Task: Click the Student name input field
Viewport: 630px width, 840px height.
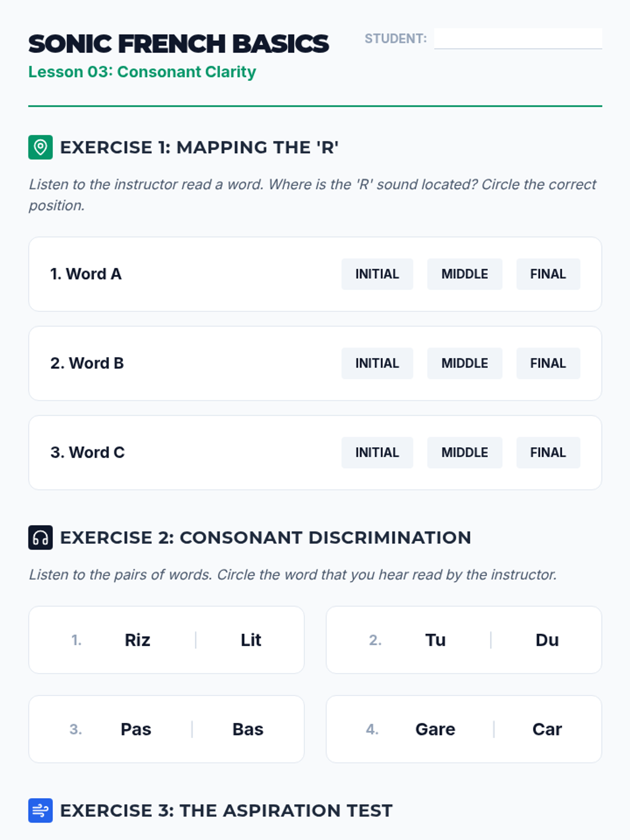Action: tap(518, 38)
